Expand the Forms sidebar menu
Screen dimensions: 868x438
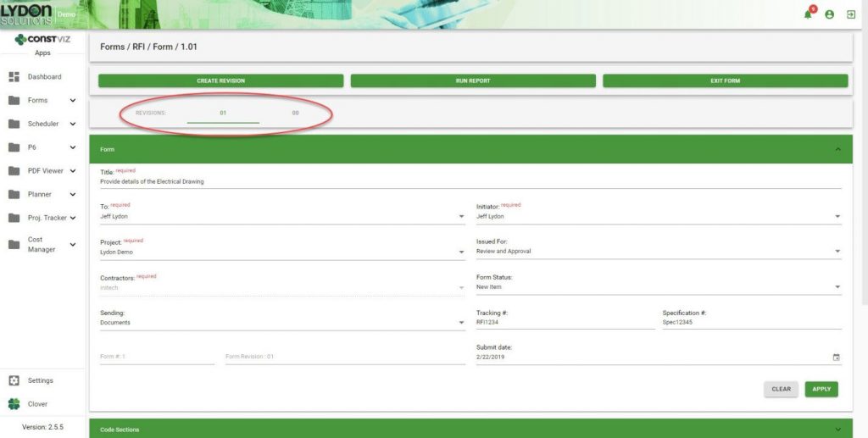(x=73, y=101)
